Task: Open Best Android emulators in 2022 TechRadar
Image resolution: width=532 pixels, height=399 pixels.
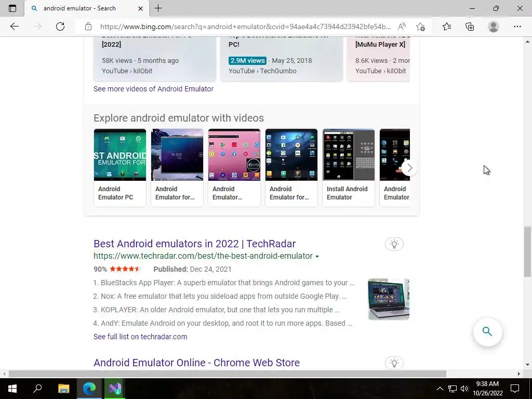Action: click(194, 244)
